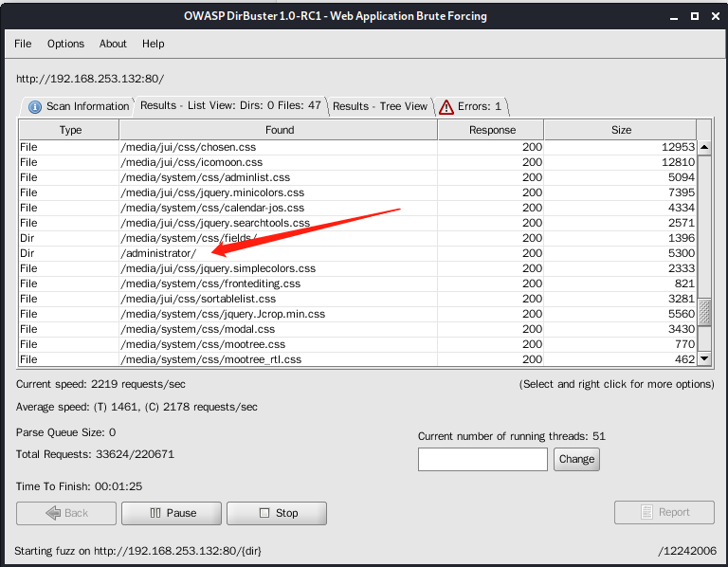Open the File menu
The width and height of the screenshot is (728, 567).
[x=23, y=44]
